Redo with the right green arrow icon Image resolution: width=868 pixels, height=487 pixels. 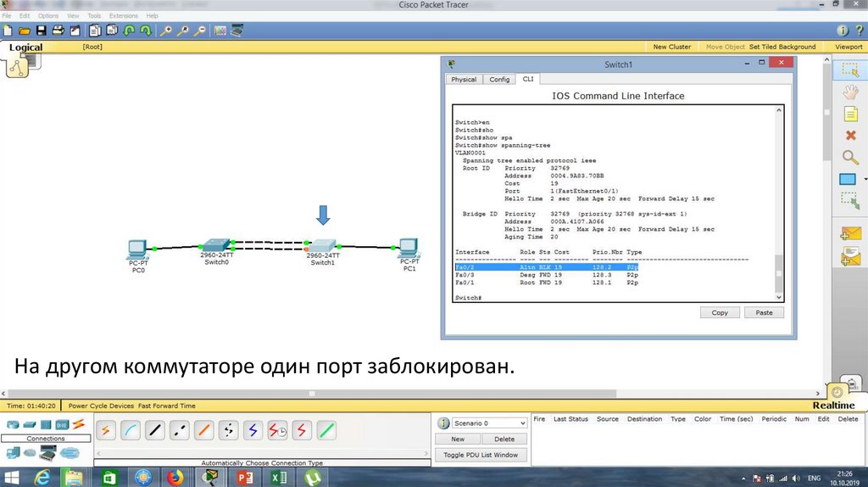coord(146,31)
